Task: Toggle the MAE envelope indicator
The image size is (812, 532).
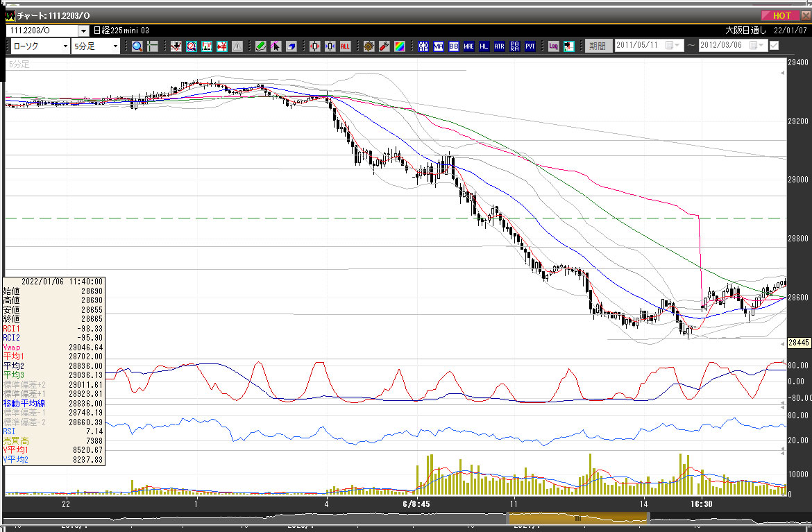Action: point(468,46)
